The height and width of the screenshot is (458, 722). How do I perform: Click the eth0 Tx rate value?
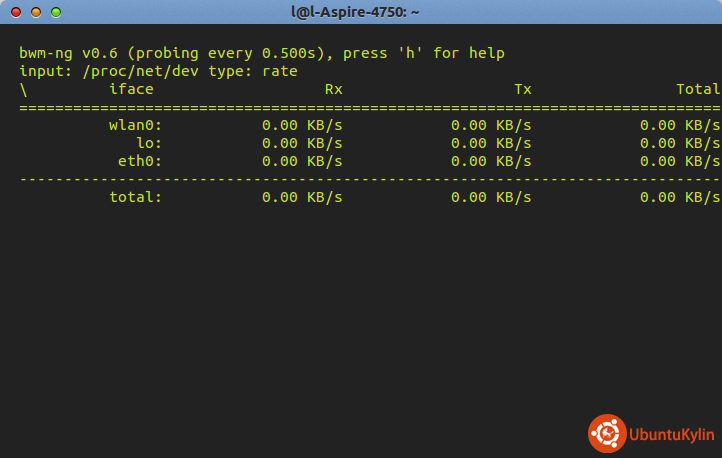[491, 161]
